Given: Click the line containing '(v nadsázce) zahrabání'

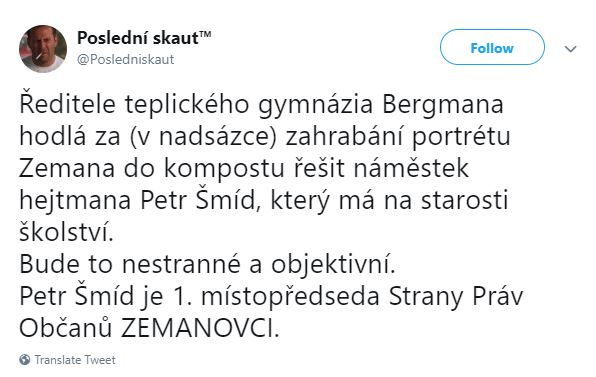Looking at the screenshot, I should (265, 137).
